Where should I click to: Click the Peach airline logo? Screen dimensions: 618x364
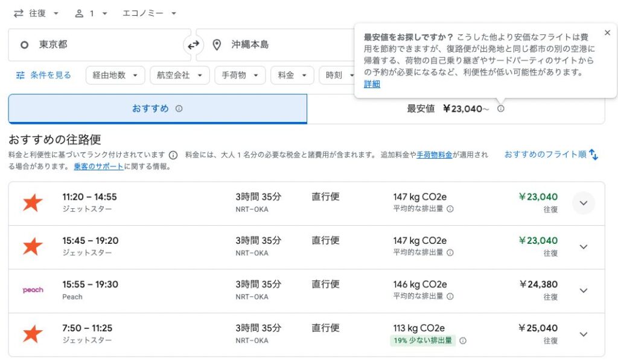[33, 290]
